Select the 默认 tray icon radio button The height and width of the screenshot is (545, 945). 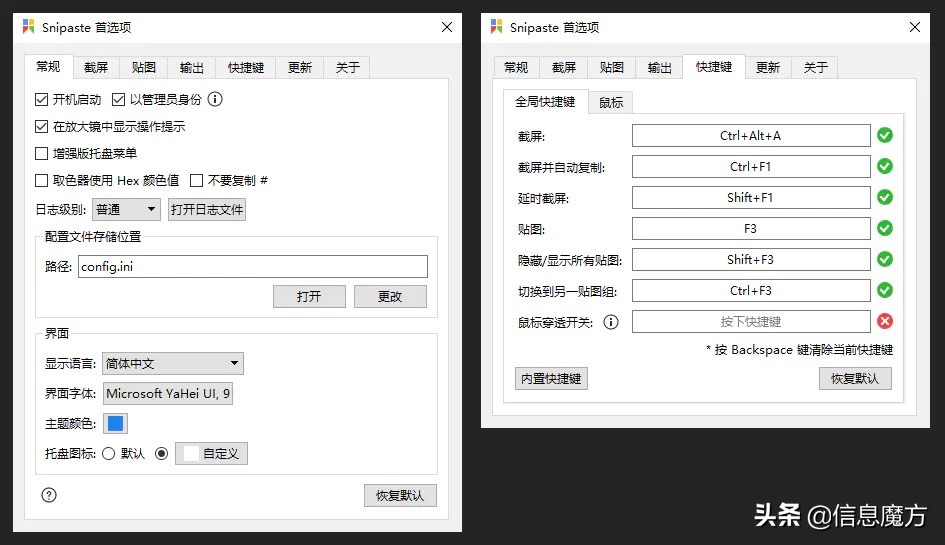pos(108,453)
